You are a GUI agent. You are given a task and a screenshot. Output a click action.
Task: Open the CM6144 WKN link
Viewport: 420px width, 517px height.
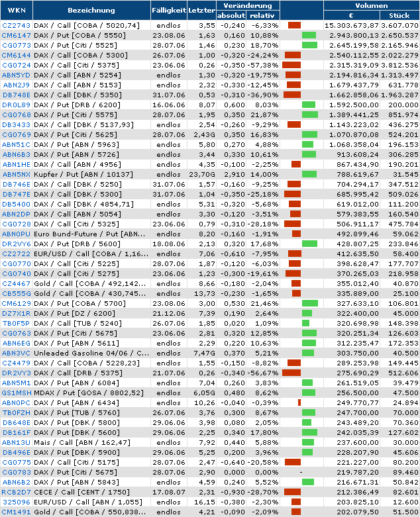pyautogui.click(x=16, y=55)
